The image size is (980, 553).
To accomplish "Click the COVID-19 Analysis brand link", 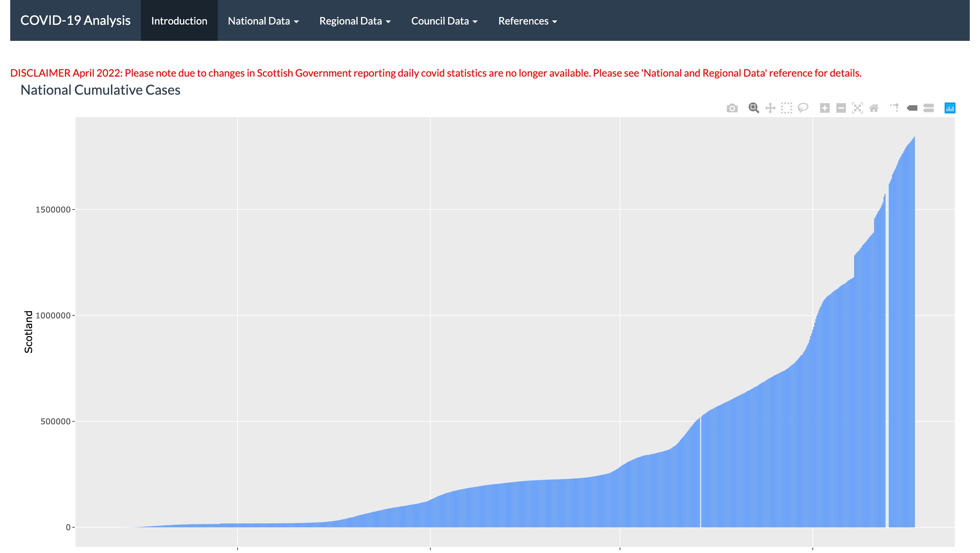I will click(x=75, y=20).
